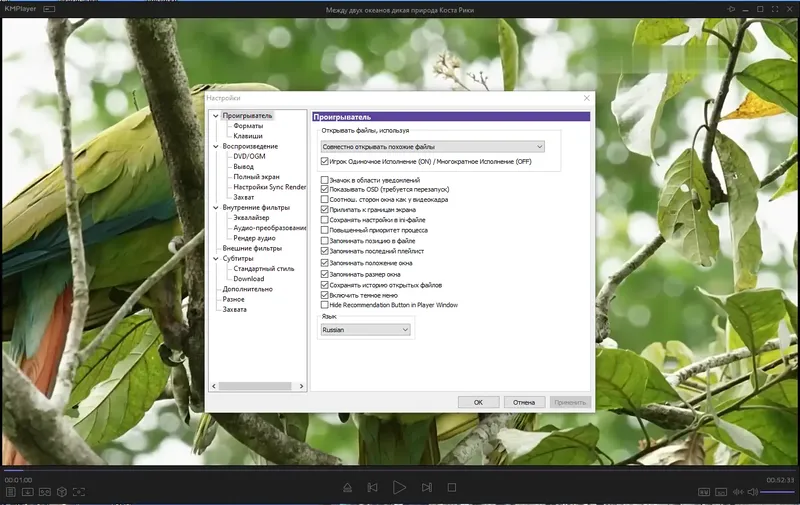Click the URL download icon
Screen dimensions: 800x505
pos(28,492)
